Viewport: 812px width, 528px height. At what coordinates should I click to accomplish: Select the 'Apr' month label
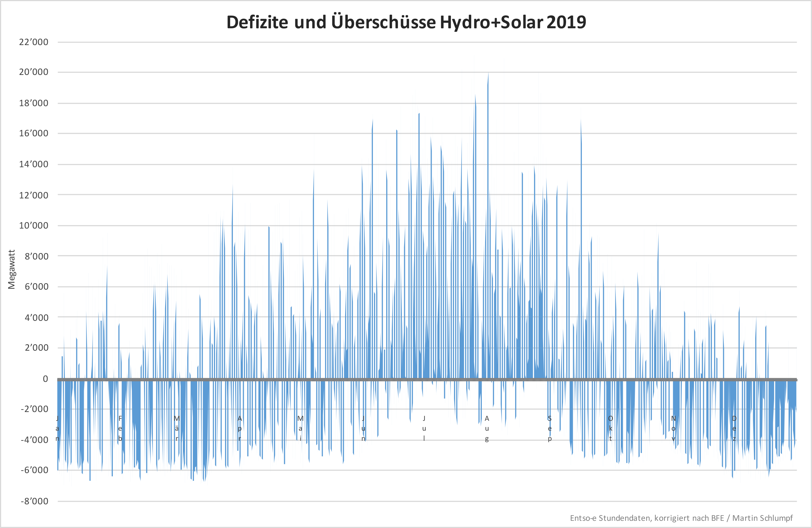point(240,429)
